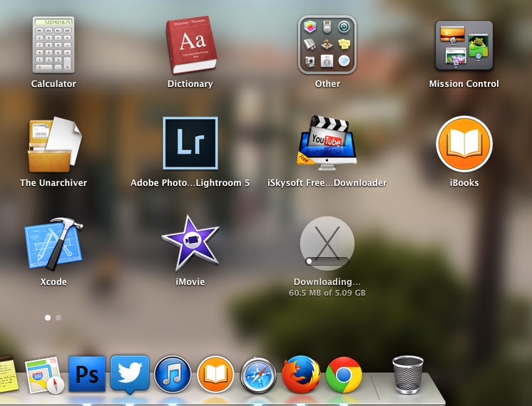532x406 pixels.
Task: Click the "60.5 MB of 5.09 GB" text
Action: click(x=327, y=293)
